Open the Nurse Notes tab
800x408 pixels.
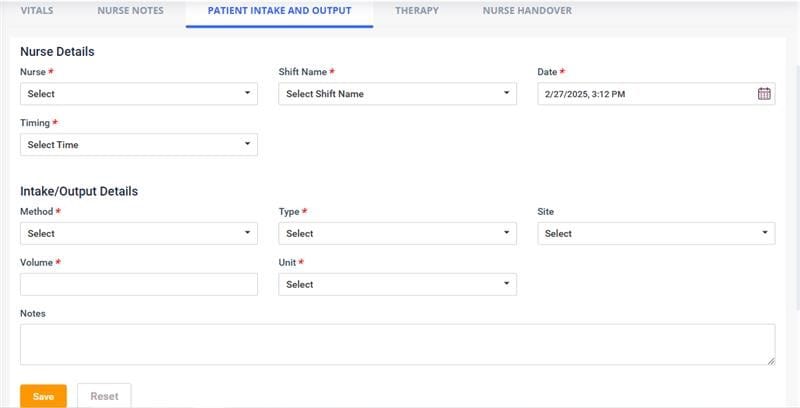coord(129,11)
